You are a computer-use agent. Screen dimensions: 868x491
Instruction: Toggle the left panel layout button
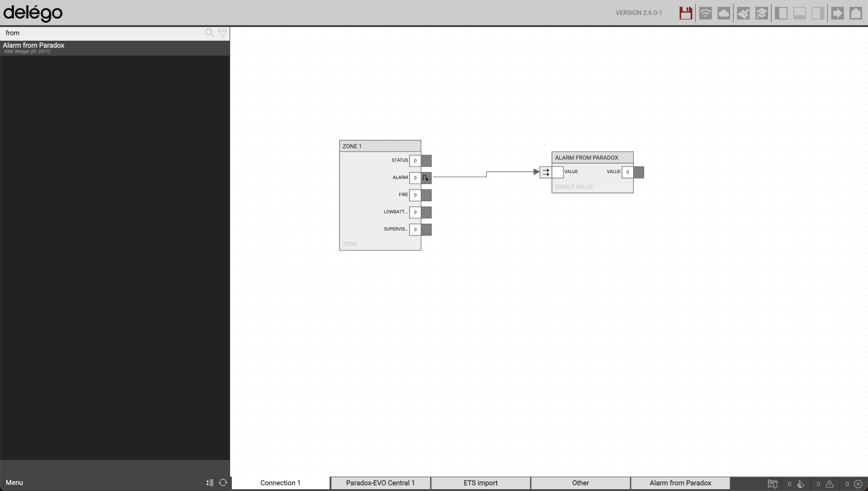(x=781, y=13)
